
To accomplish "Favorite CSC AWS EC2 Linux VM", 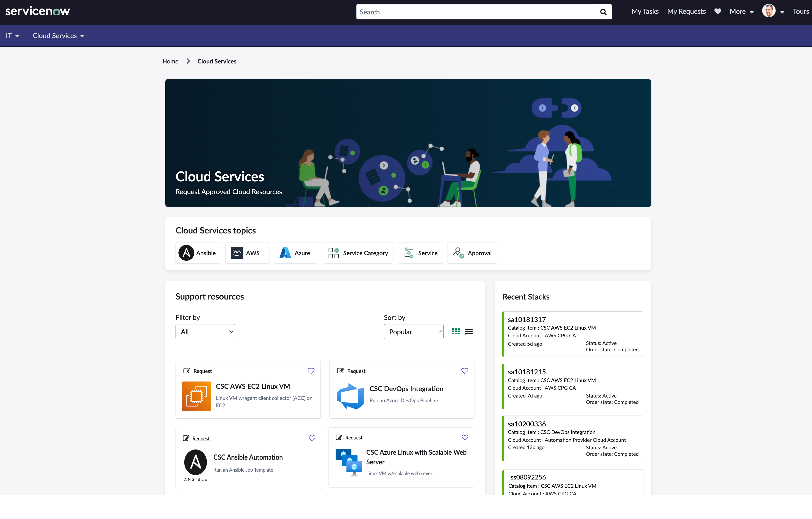I will pyautogui.click(x=311, y=371).
